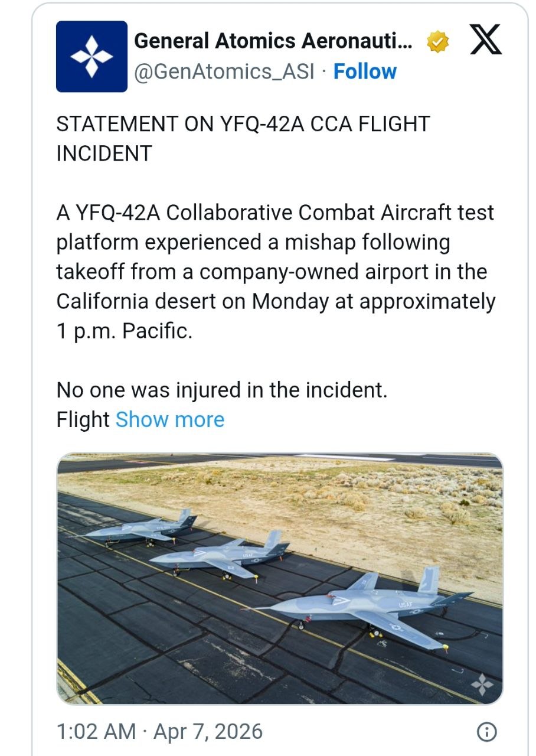
Task: Click the middle aircraft in the photo
Action: click(224, 555)
